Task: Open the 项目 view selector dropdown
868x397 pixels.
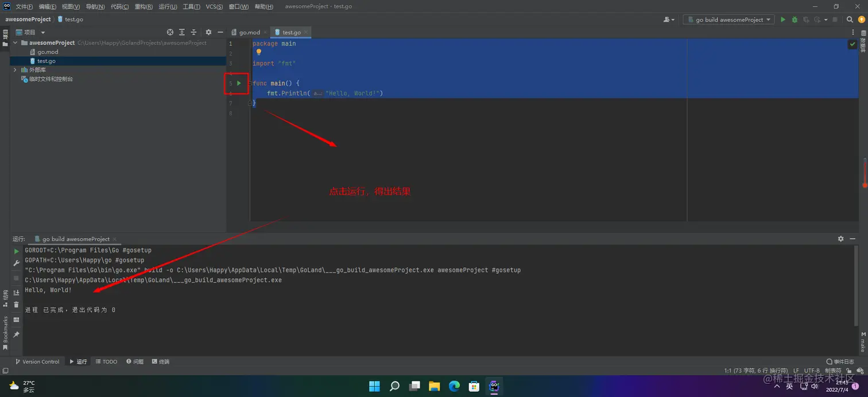Action: tap(30, 32)
